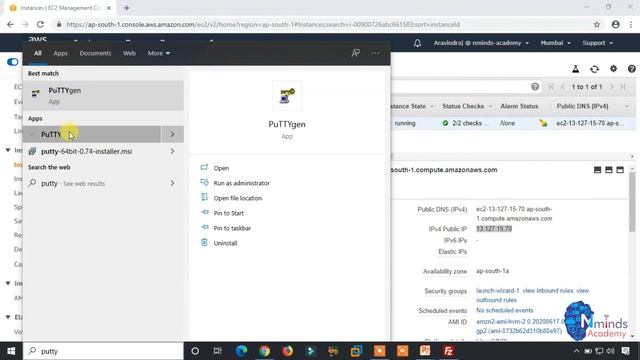The image size is (640, 360).
Task: Launch Firefox from taskbar
Action: (287, 351)
